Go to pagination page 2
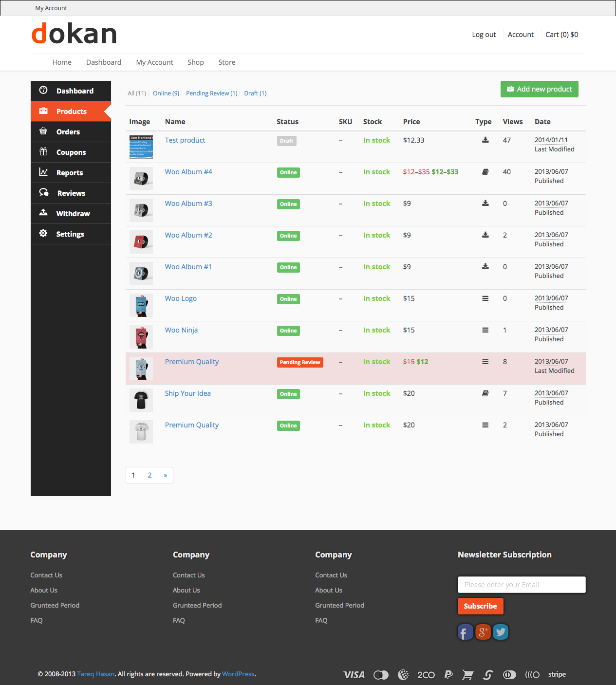Viewport: 616px width, 685px height. click(x=149, y=475)
